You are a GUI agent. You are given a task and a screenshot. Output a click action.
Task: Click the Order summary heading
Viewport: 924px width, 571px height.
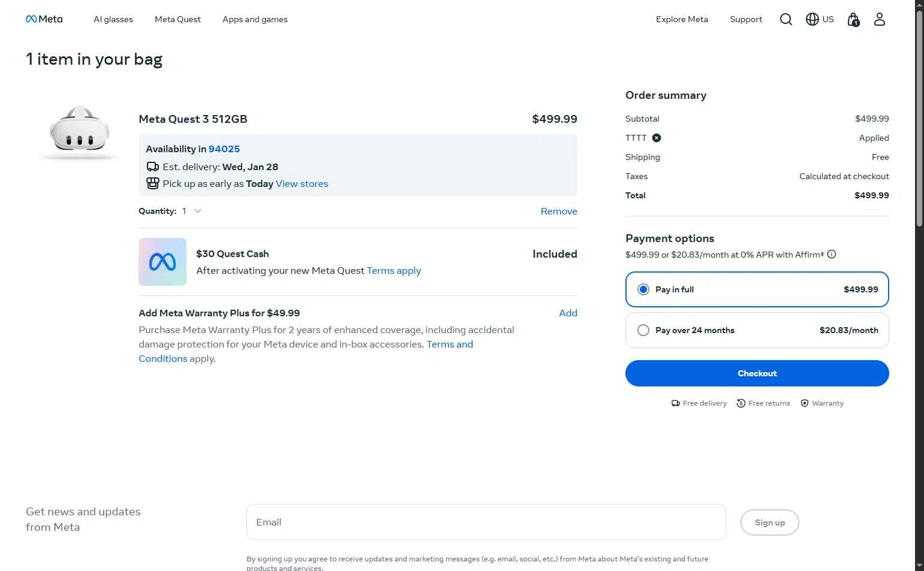coord(666,95)
